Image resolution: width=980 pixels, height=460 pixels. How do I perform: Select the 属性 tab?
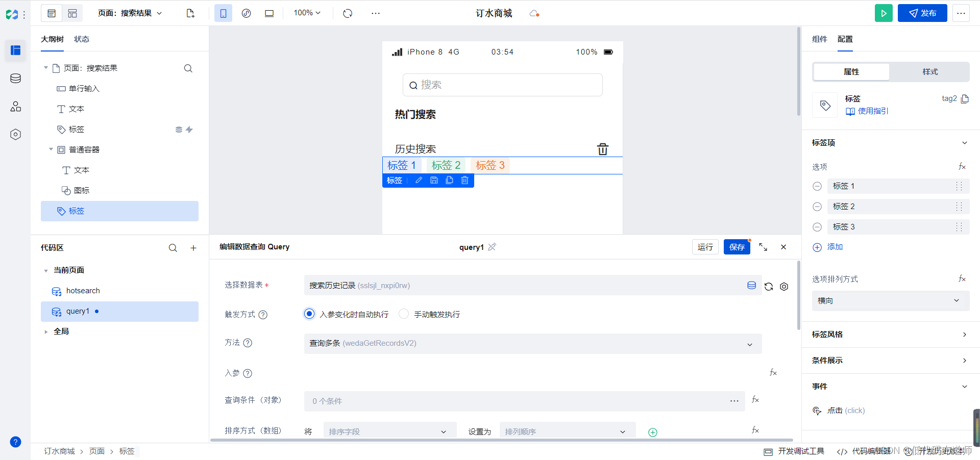tap(851, 72)
